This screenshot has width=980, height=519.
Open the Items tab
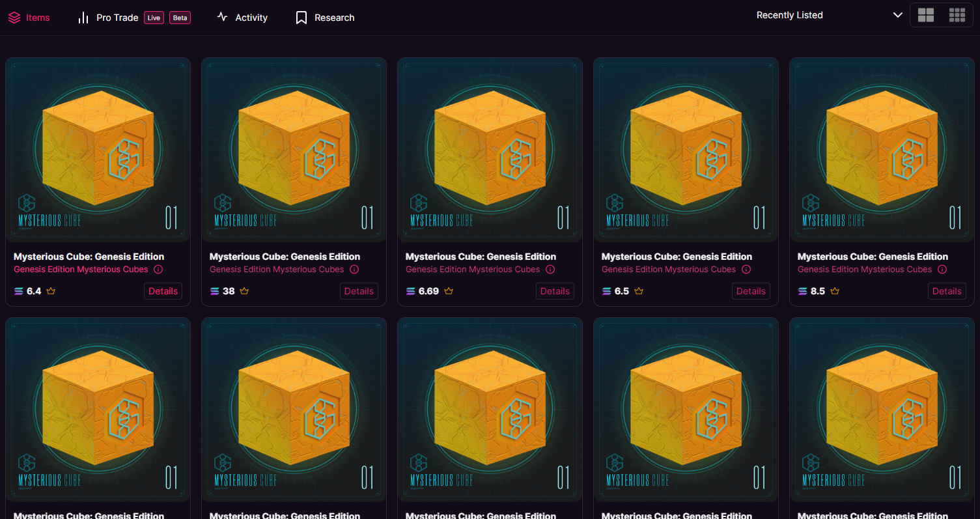(x=29, y=18)
